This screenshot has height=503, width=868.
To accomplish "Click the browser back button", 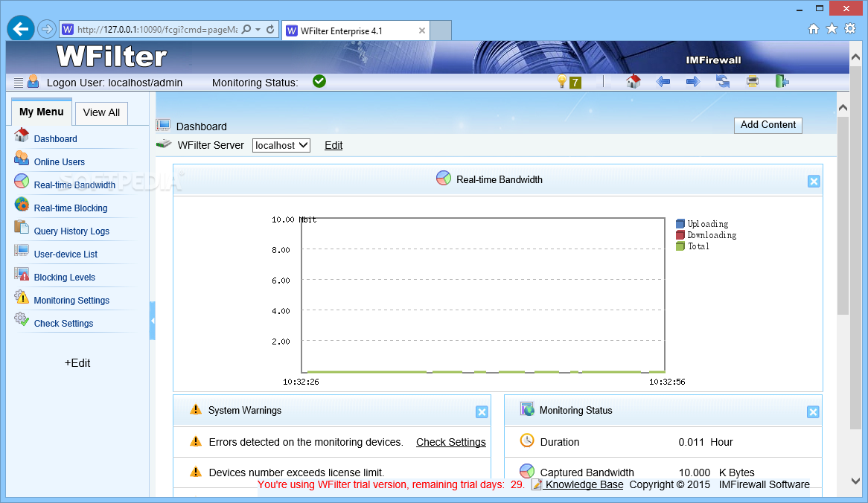I will (21, 29).
